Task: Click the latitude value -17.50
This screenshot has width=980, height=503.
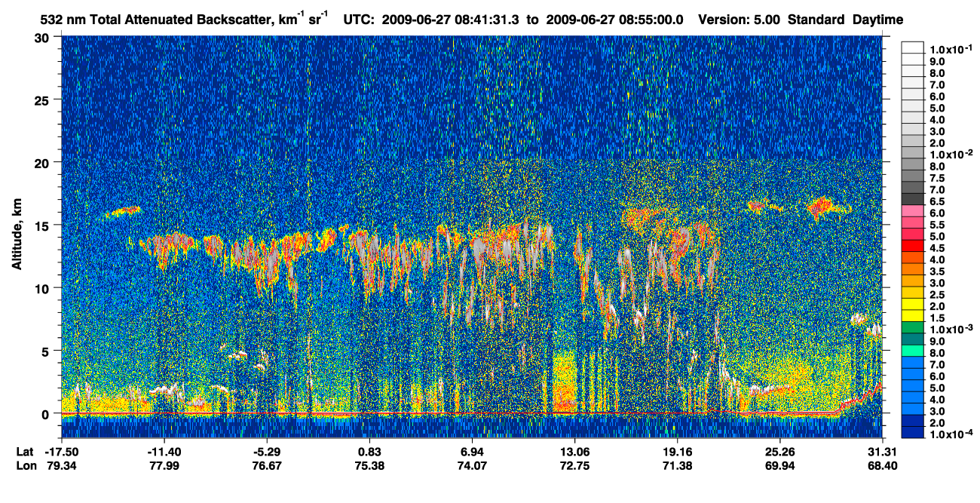Action: 61,451
